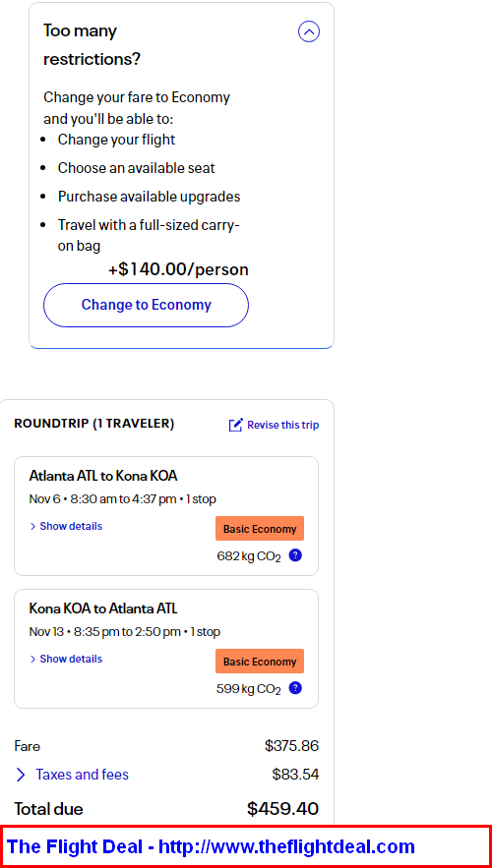
Task: Click the pencil edit icon beside Revise
Action: [x=235, y=425]
